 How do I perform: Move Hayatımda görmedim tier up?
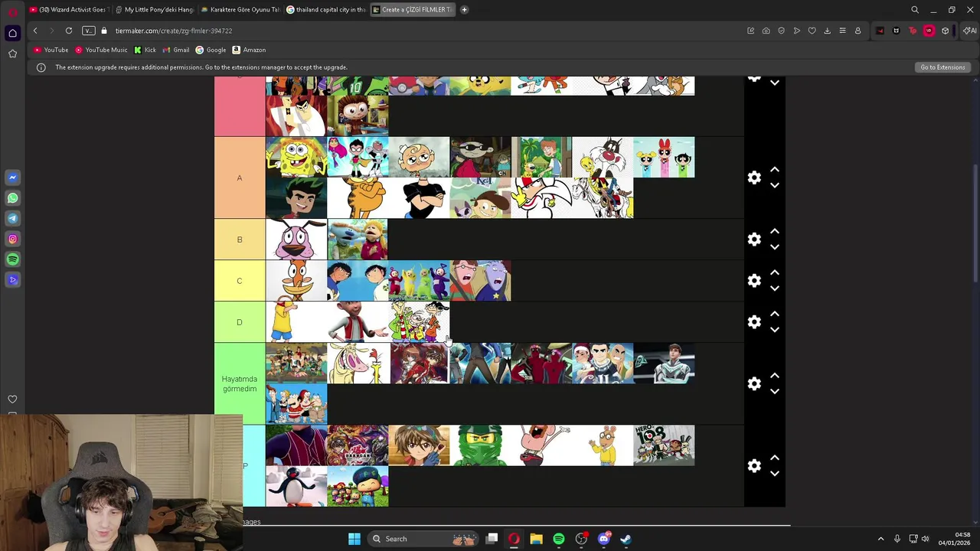pyautogui.click(x=774, y=375)
